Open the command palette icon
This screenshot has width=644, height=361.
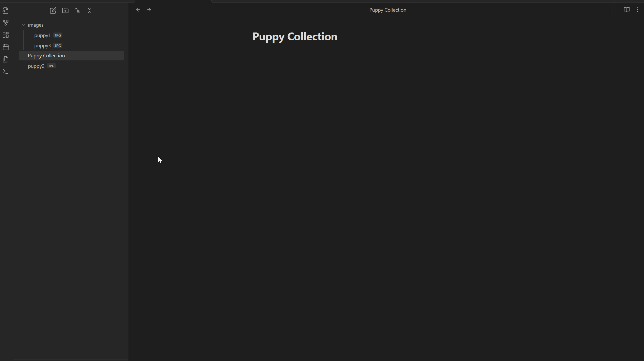6,72
